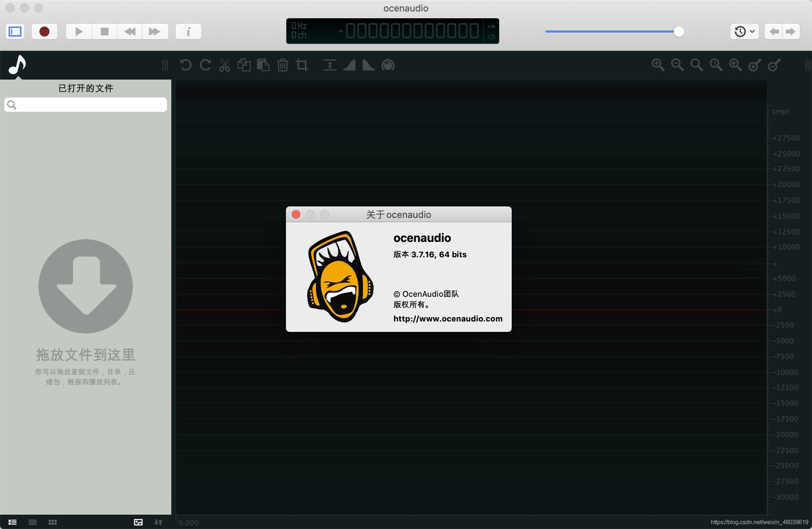Screen dimensions: 812x529
Task: Click the Stop playback button
Action: [105, 32]
